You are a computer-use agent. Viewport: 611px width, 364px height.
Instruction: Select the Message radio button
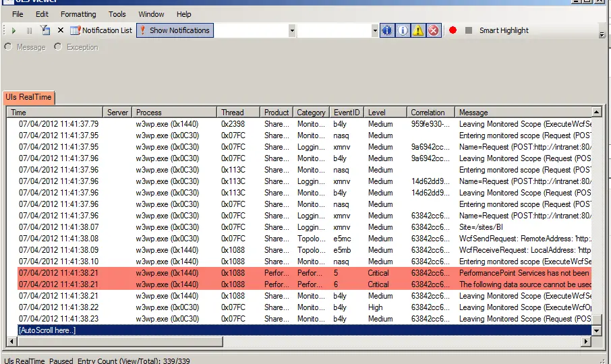9,47
